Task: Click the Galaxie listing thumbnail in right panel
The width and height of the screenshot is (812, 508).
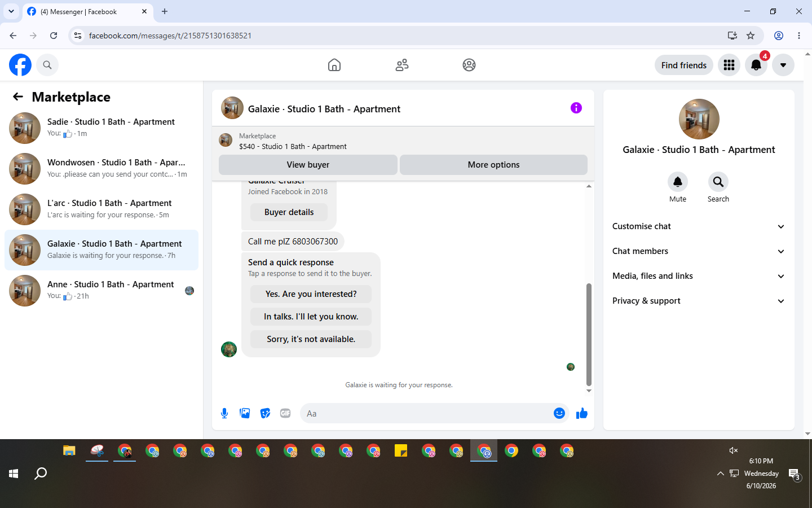Action: tap(699, 119)
